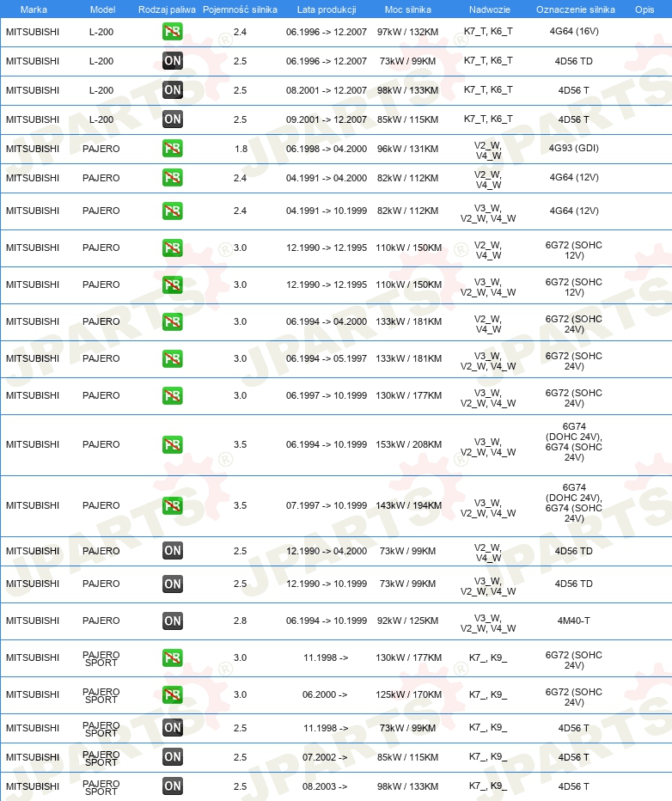The width and height of the screenshot is (672, 801).
Task: Click the petrol icon in the Pajero 3.0 06.1994->05.1997 row
Action: pos(173,358)
